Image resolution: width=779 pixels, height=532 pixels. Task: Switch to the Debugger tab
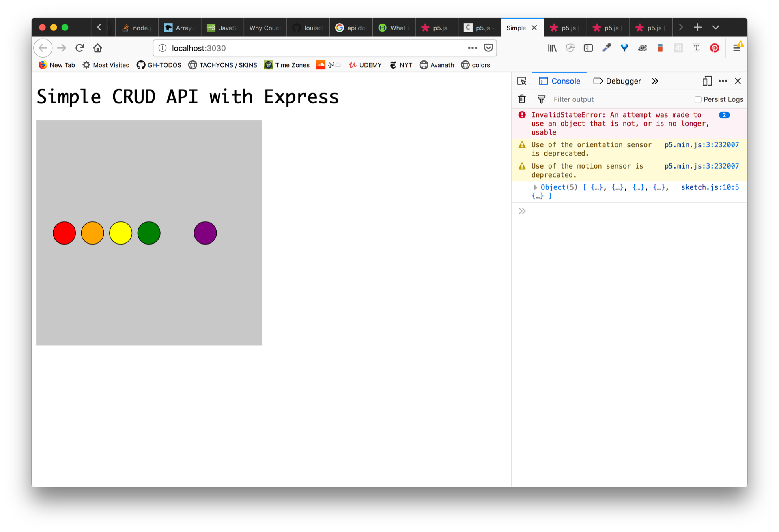[x=617, y=81]
